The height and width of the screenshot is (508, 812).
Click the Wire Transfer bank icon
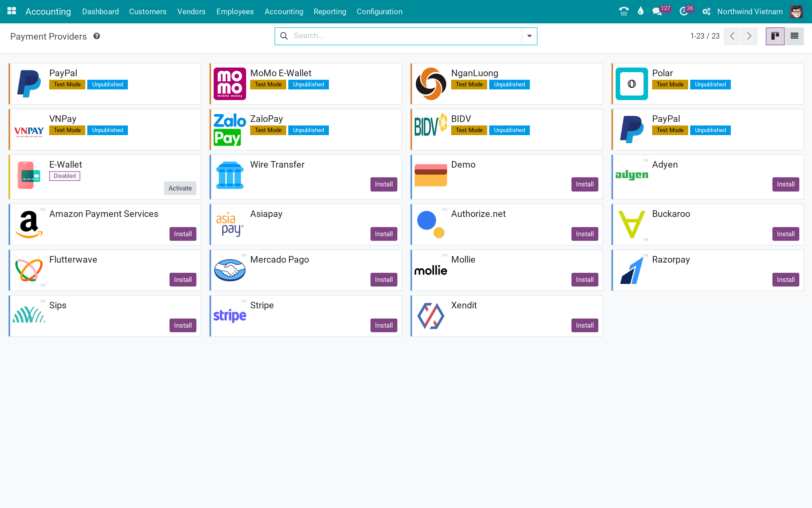(x=230, y=175)
